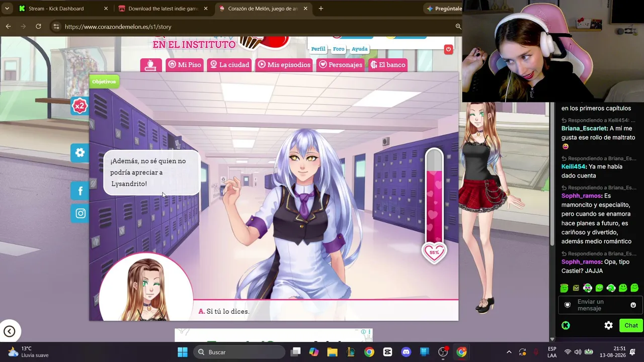Click the player avatar portrait

pos(146,288)
